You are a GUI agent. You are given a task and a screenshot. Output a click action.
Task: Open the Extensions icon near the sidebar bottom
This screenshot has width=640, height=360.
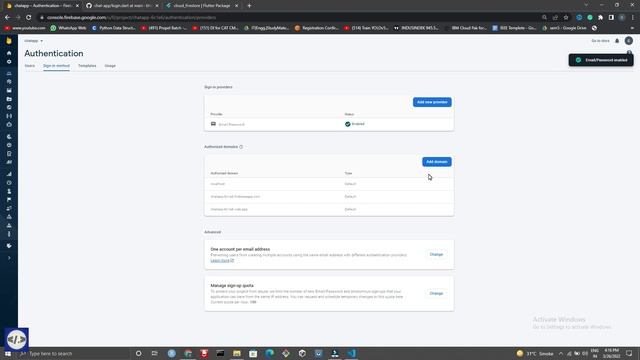[x=9, y=246]
